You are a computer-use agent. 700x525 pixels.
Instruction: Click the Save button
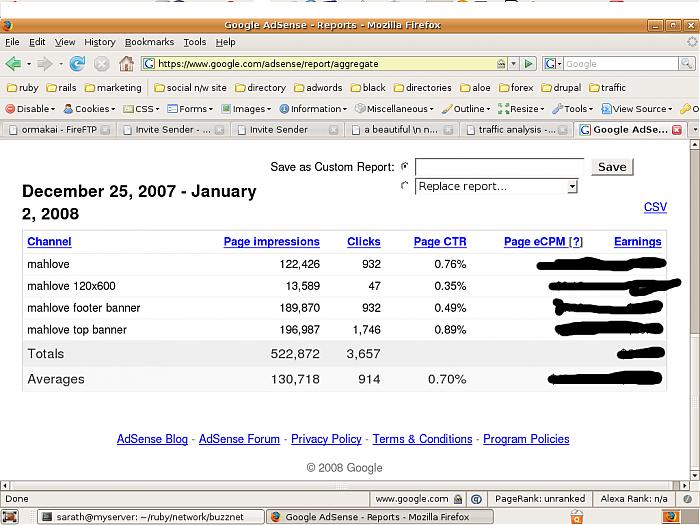click(611, 167)
